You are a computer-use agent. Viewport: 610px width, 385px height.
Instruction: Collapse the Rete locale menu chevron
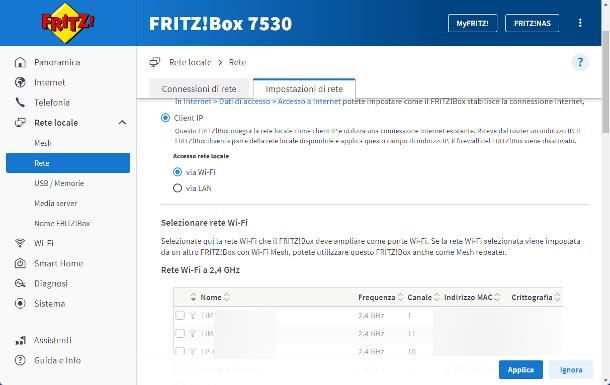click(122, 122)
